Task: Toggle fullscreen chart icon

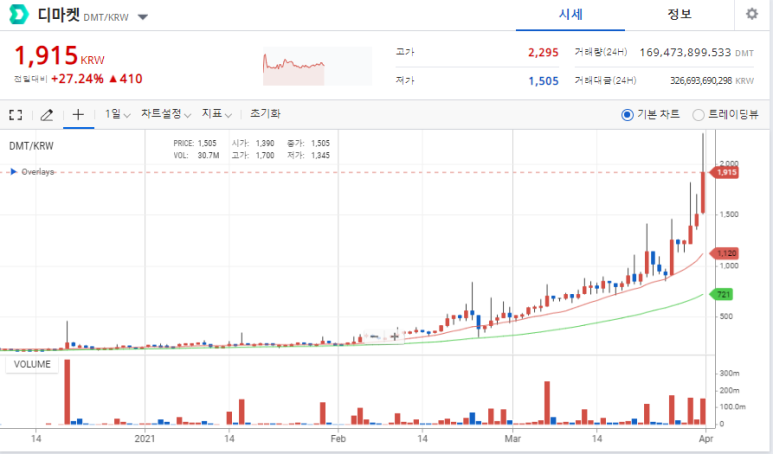Action: tap(16, 115)
